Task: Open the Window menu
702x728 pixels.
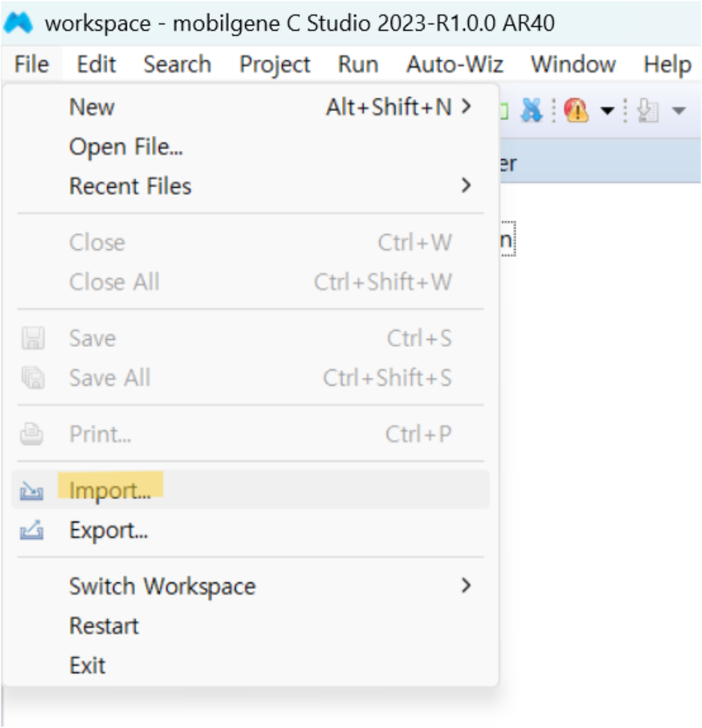Action: [573, 64]
